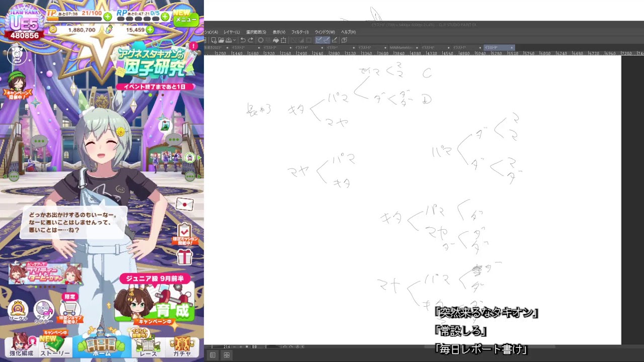Viewport: 644px width, 362px height.
Task: Tap the character swap icon under team rank
Action: click(x=17, y=54)
